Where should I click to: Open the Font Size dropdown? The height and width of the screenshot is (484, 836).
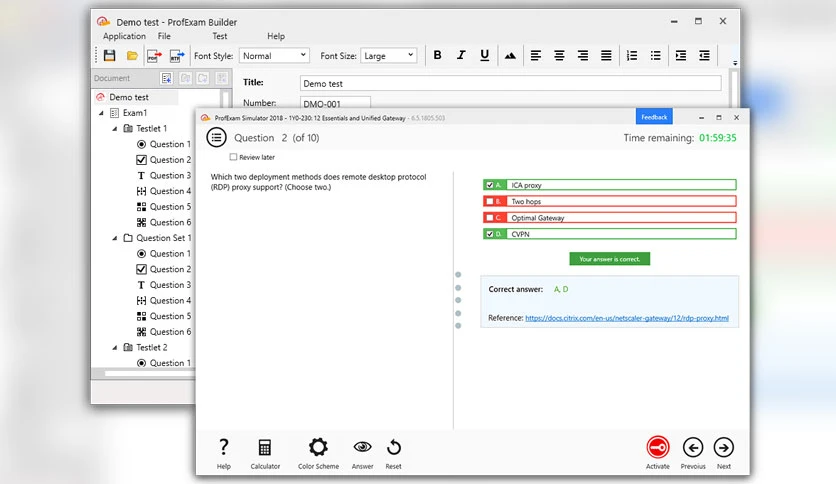[389, 55]
